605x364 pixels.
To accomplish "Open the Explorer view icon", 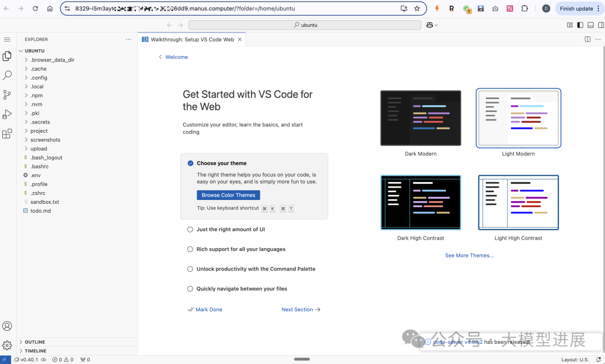I will (7, 57).
